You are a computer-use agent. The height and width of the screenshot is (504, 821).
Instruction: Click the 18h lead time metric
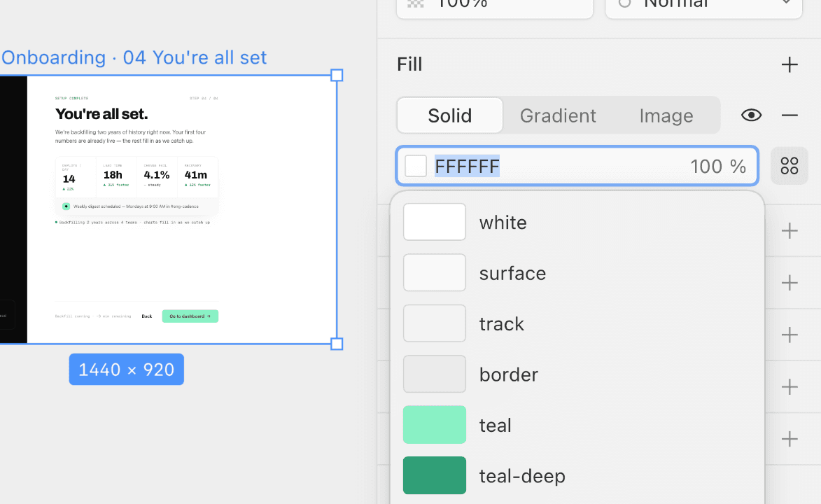pos(113,175)
